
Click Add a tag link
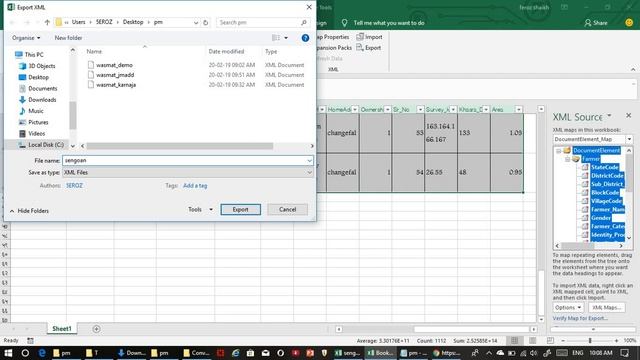pos(195,186)
